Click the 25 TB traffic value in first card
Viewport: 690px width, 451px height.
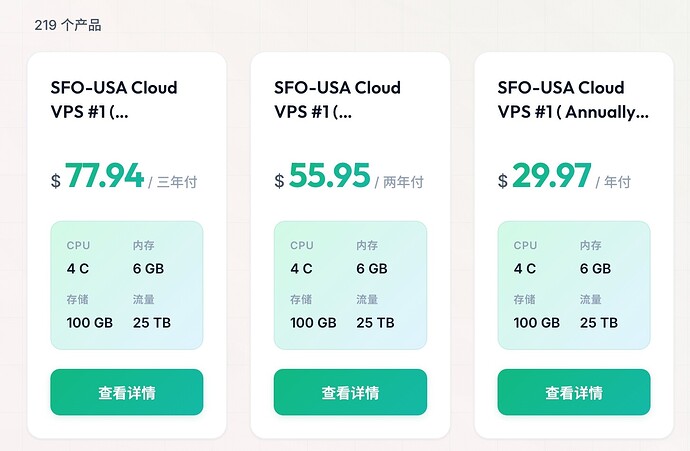(152, 323)
